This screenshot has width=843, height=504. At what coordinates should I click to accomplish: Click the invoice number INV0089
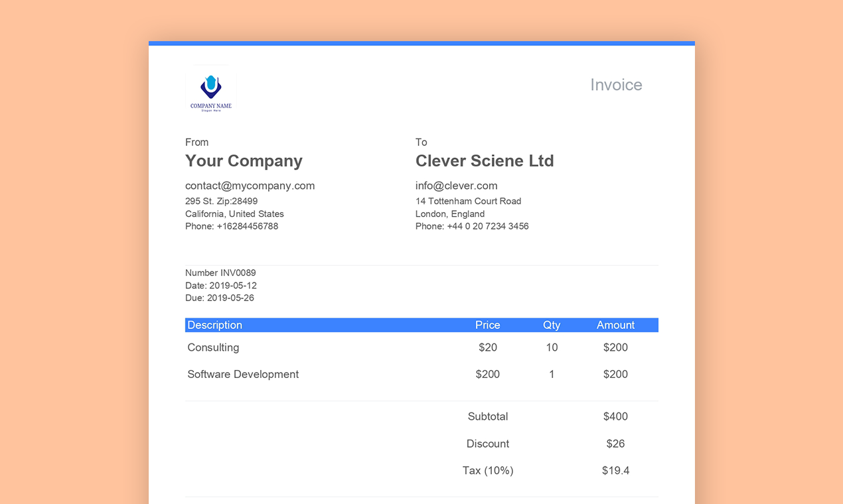pyautogui.click(x=238, y=273)
